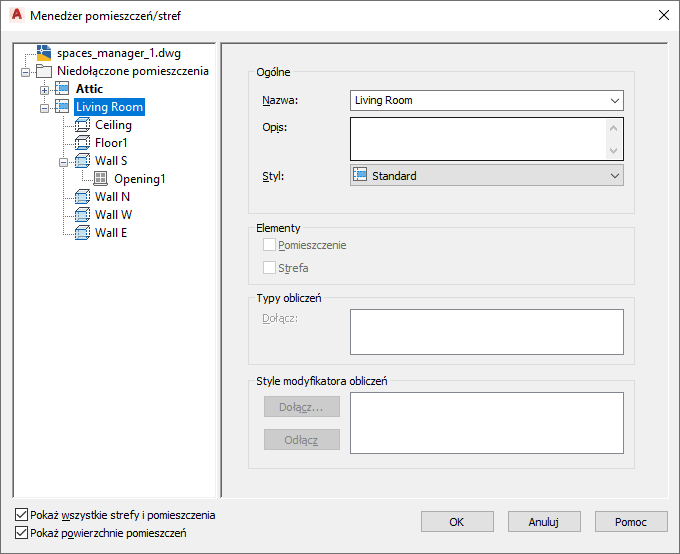
Task: Click the Wall N surface icon
Action: pyautogui.click(x=82, y=197)
